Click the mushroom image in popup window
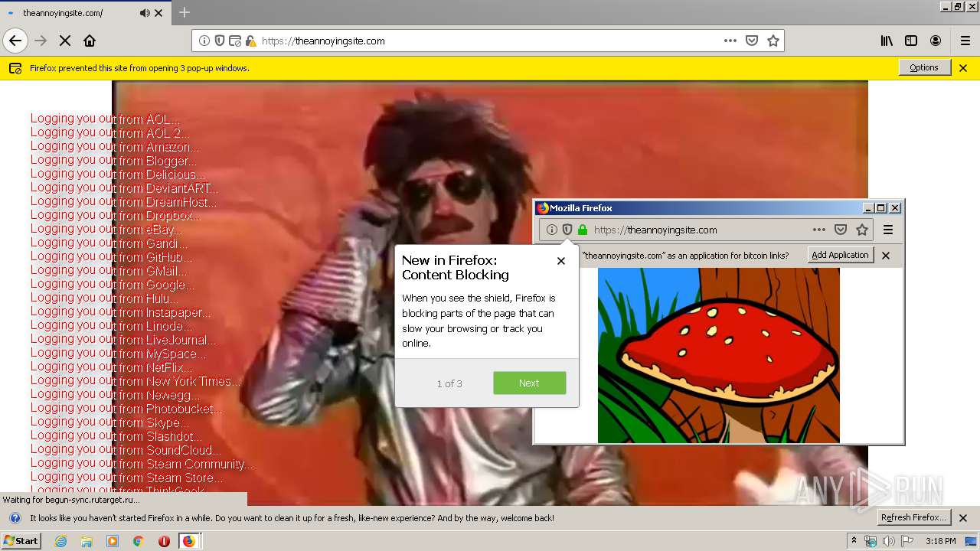 pyautogui.click(x=718, y=355)
